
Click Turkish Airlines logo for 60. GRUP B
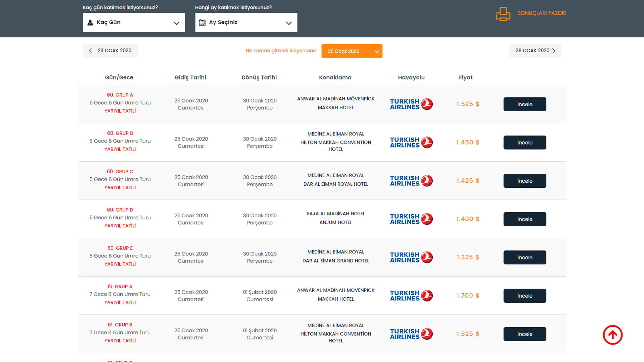pyautogui.click(x=411, y=142)
